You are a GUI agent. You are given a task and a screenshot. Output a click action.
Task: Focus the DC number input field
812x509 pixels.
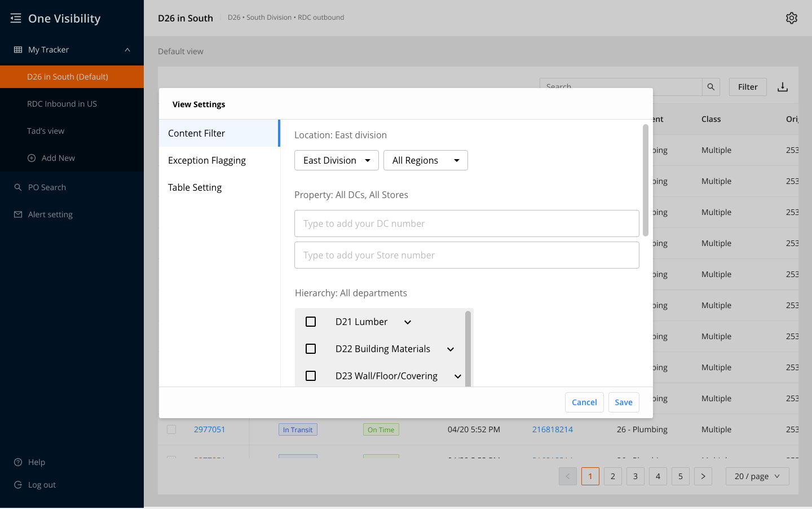467,223
